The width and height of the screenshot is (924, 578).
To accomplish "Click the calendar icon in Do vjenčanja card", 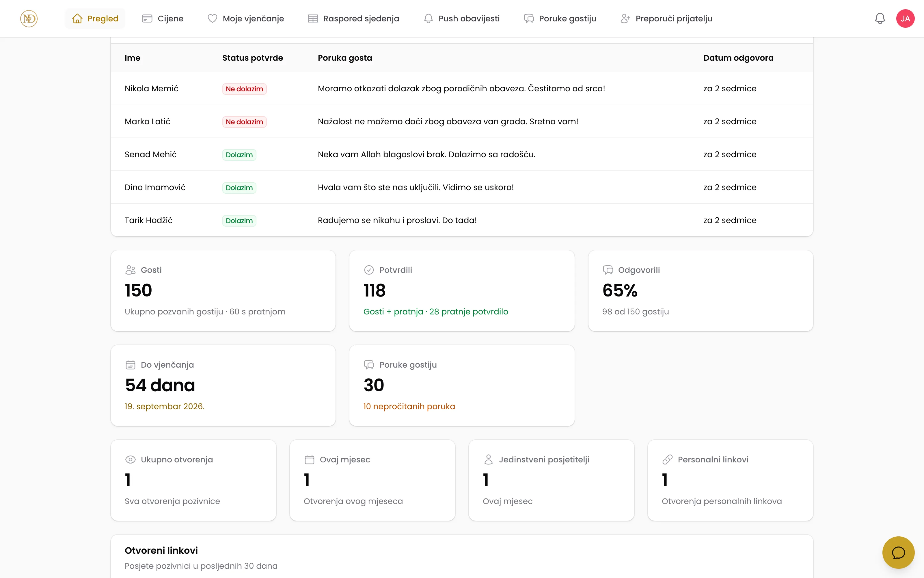I will point(130,365).
